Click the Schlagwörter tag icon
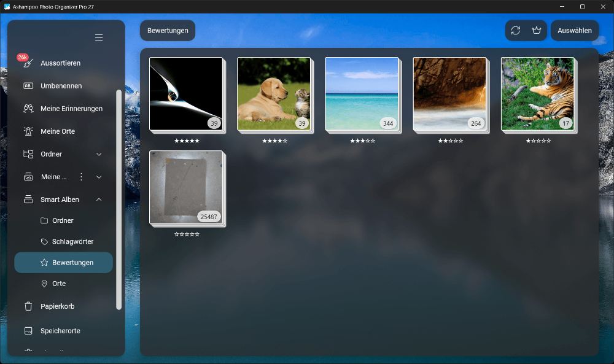Viewport: 614px width, 364px height. click(44, 241)
